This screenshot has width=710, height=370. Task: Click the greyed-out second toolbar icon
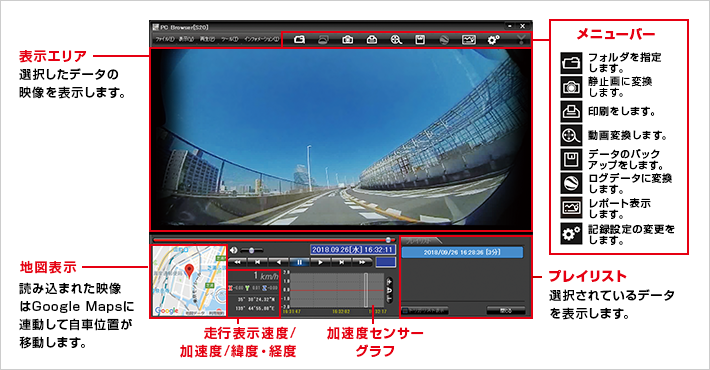323,40
